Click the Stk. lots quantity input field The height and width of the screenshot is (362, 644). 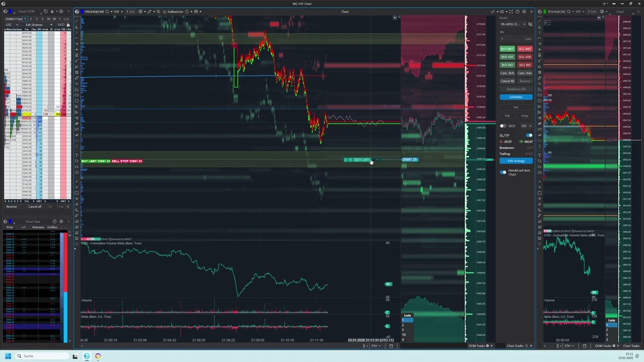[516, 39]
